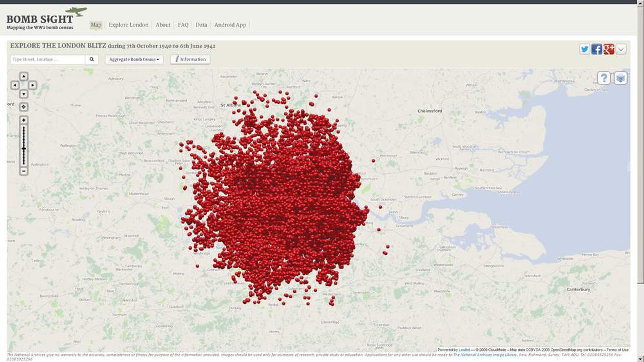Go to the FAQ page
Image resolution: width=644 pixels, height=362 pixels.
click(183, 25)
